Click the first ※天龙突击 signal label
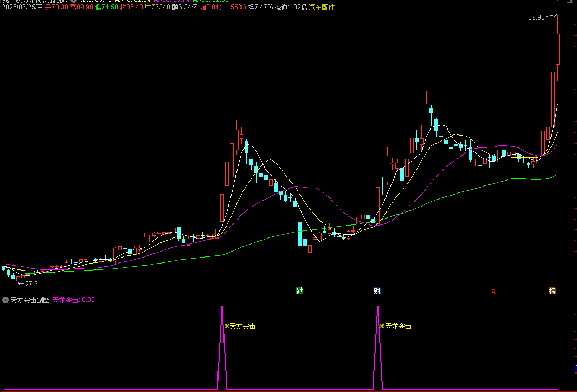The width and height of the screenshot is (577, 392). tap(240, 326)
